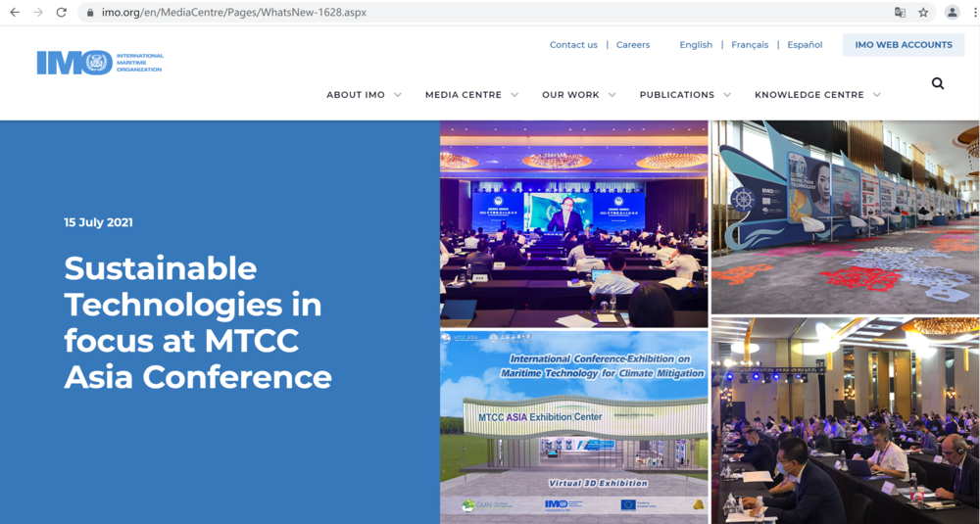Open the Publications menu
Screen dimensions: 980x524
(x=685, y=95)
